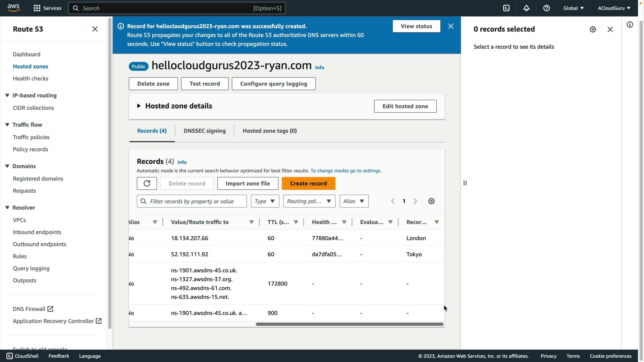This screenshot has height=362, width=644.
Task: Open records table preferences gear
Action: point(431,201)
